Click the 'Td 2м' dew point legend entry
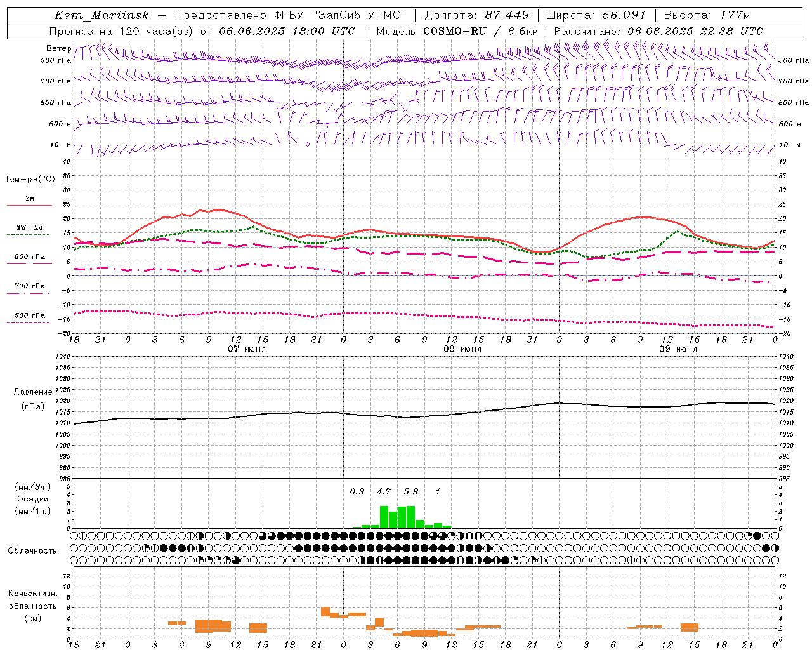This screenshot has height=650, width=812. tap(30, 227)
